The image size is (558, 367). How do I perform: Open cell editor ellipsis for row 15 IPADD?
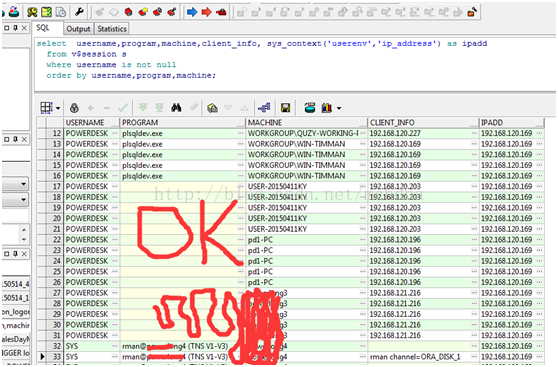tap(539, 165)
